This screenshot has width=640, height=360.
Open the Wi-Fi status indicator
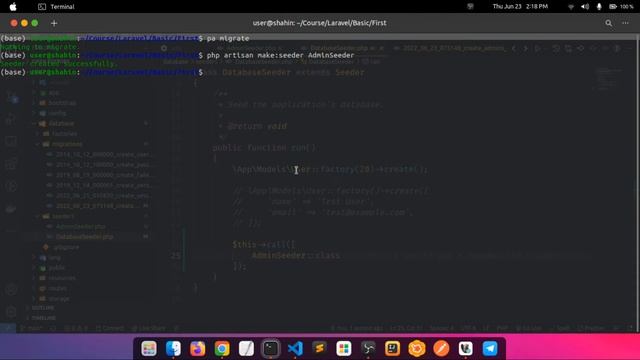pos(571,7)
